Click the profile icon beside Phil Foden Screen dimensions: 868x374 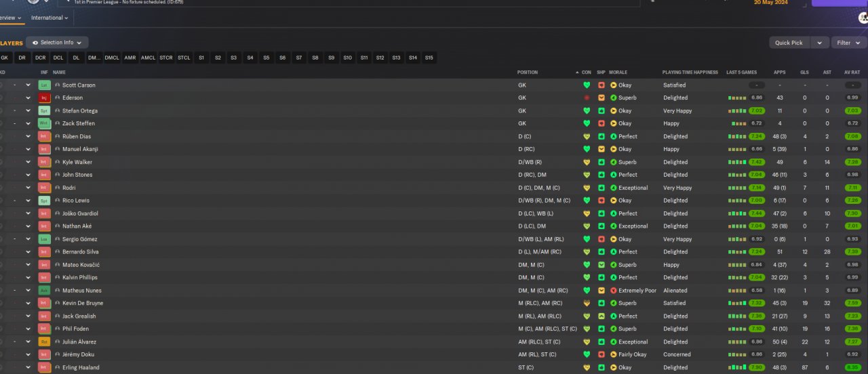tap(58, 329)
